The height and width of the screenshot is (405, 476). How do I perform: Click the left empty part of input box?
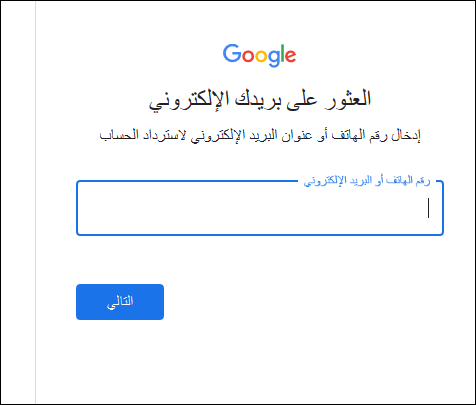167,208
